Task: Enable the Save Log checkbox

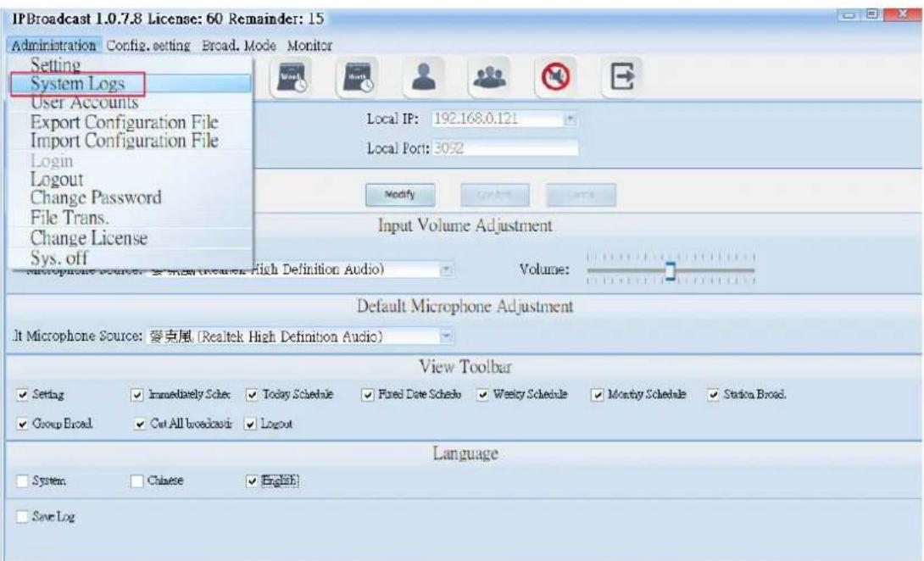Action: 22,517
